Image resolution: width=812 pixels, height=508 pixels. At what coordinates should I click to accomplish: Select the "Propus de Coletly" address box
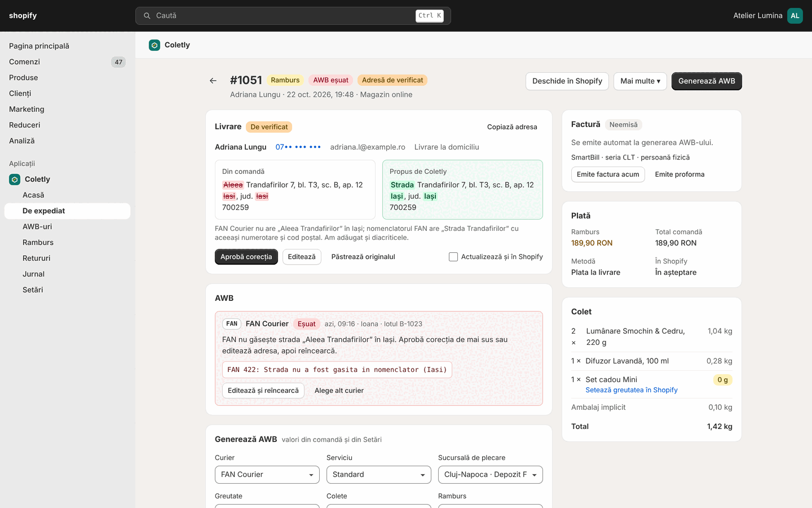tap(462, 190)
